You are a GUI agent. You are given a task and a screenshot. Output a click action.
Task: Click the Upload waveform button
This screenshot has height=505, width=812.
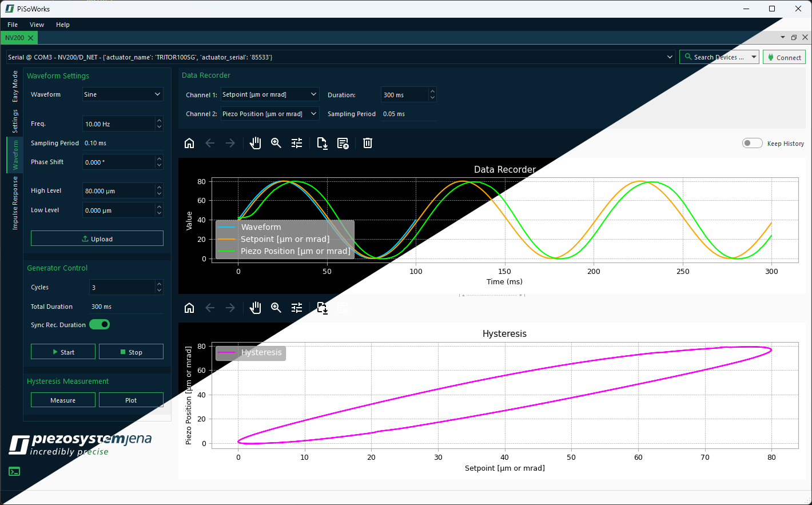pos(97,238)
